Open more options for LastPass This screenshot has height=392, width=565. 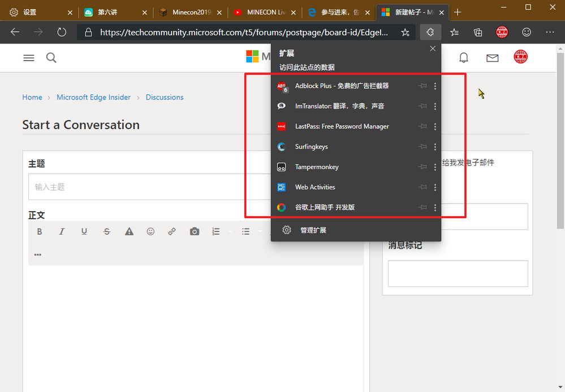[x=435, y=127]
